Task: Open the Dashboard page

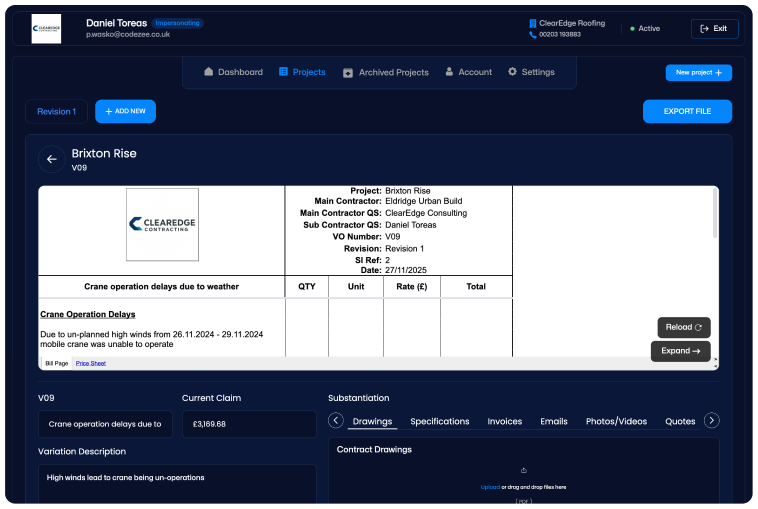Action: coord(233,72)
